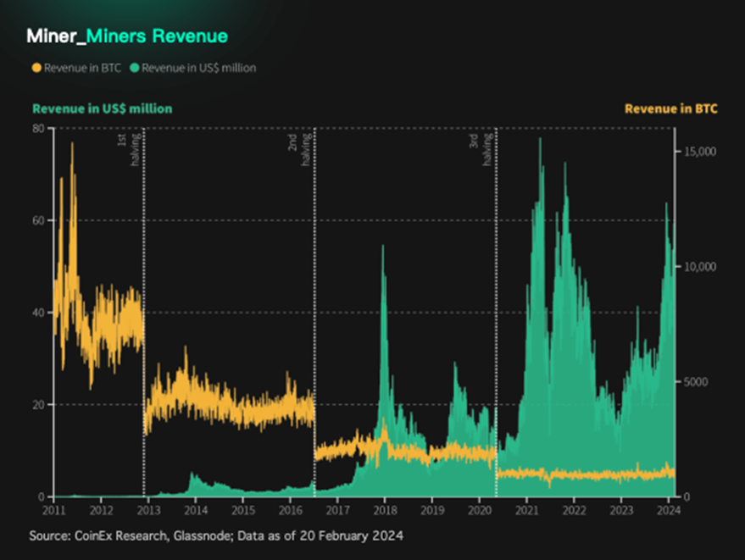Viewport: 745px width, 560px height.
Task: Choose the 2021 year label on the x-axis
Action: pos(526,511)
